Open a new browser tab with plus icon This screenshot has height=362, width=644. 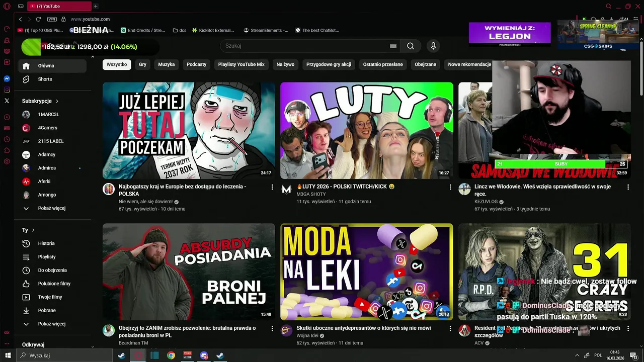pos(96,6)
